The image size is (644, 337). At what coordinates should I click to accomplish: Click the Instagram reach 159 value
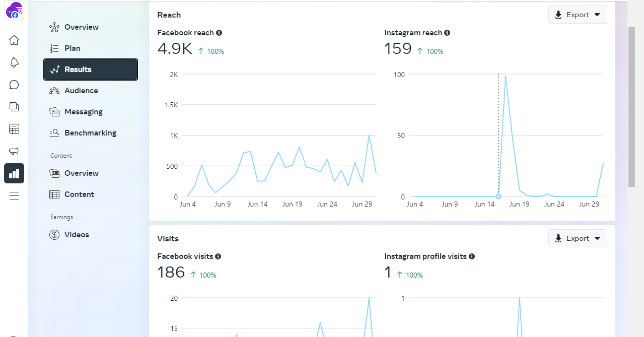(x=398, y=49)
